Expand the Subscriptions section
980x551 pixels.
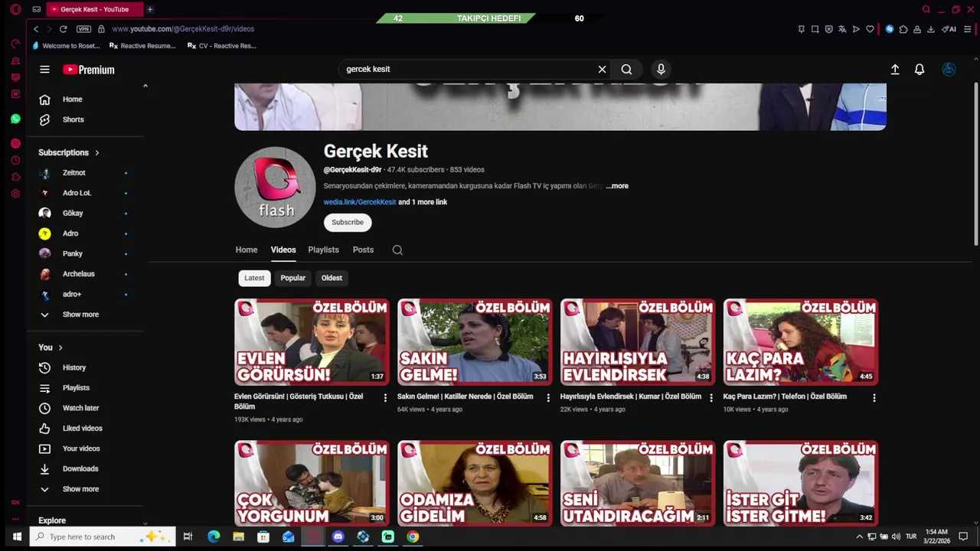pyautogui.click(x=70, y=152)
